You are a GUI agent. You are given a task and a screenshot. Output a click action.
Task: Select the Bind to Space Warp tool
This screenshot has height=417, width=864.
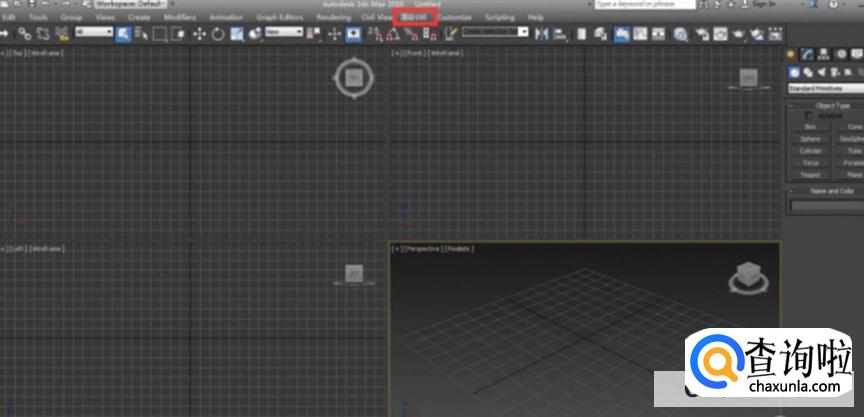click(x=62, y=34)
